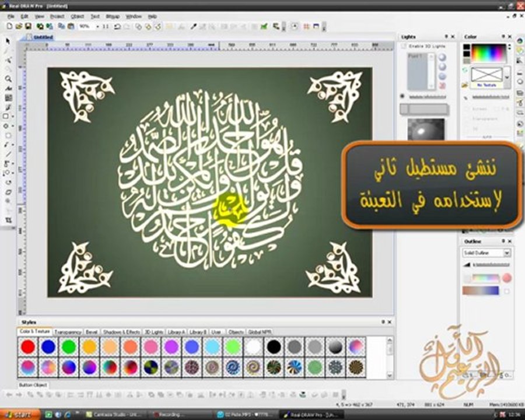Click the outline blue-orange gradient bar
Viewport: 525px width, 420px height.
[481, 290]
